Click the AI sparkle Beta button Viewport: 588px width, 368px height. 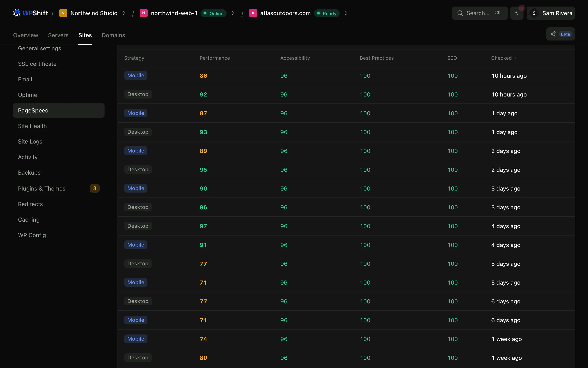coord(560,34)
